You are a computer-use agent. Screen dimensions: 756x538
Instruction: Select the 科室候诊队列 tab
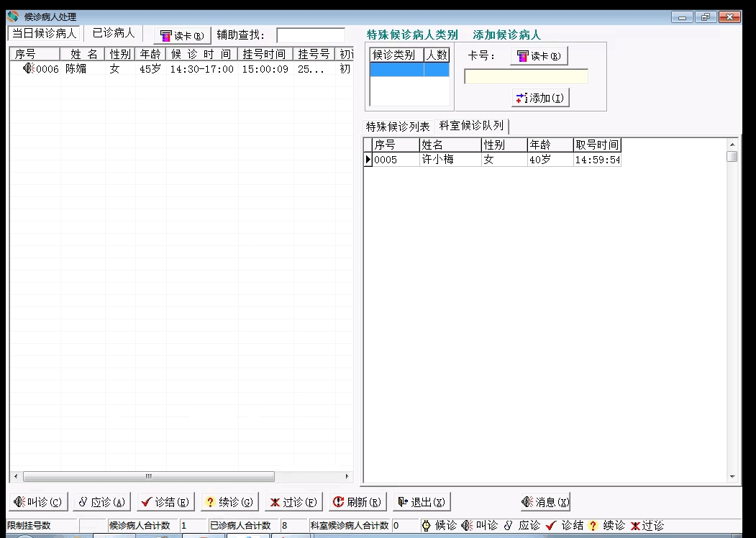tap(471, 126)
